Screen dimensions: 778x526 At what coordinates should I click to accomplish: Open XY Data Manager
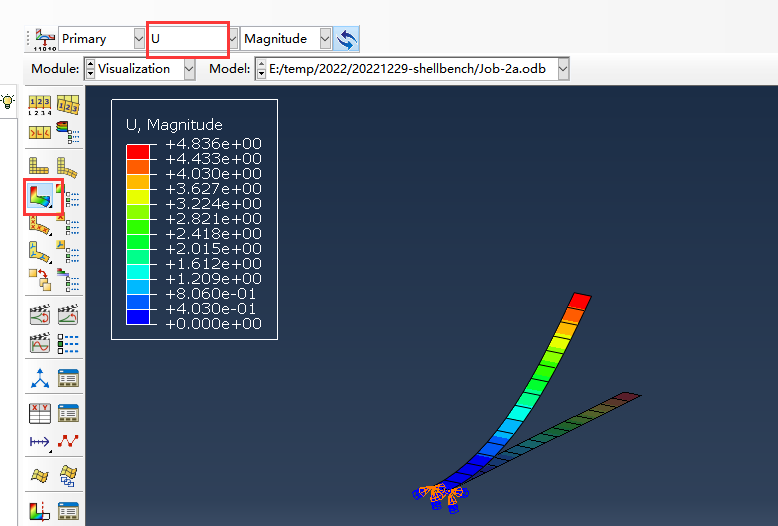click(x=68, y=413)
